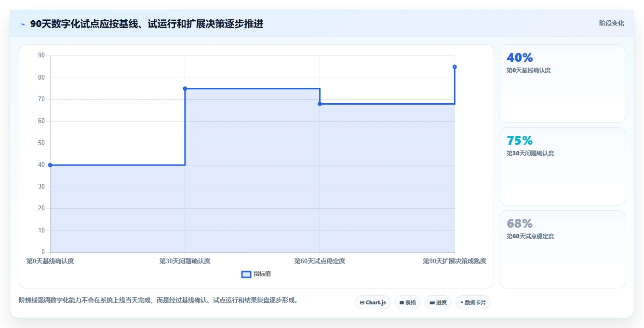
Task: Click the data point at value 85
Action: click(x=455, y=67)
